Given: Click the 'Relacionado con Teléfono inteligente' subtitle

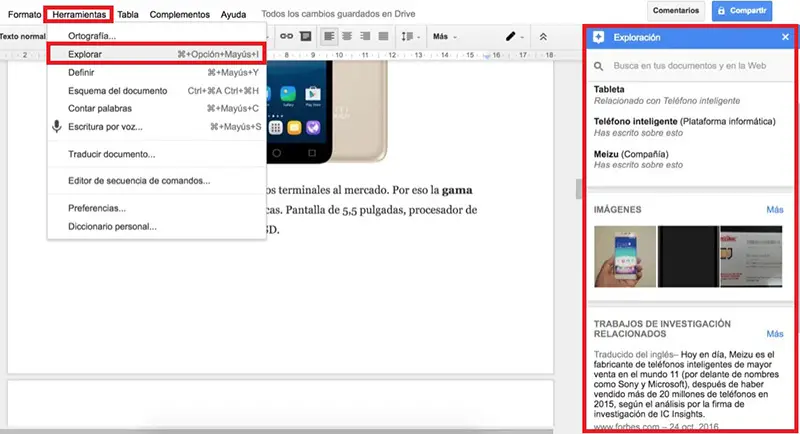Looking at the screenshot, I should [x=667, y=101].
